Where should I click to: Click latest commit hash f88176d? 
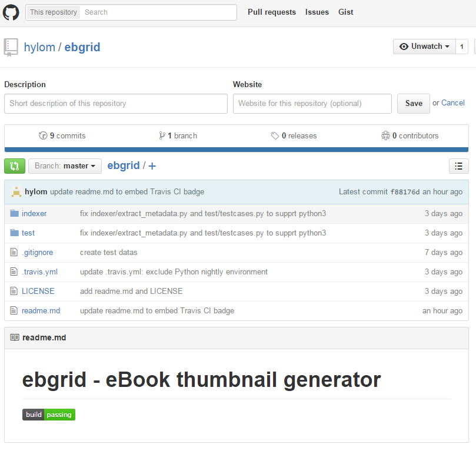[x=405, y=192]
